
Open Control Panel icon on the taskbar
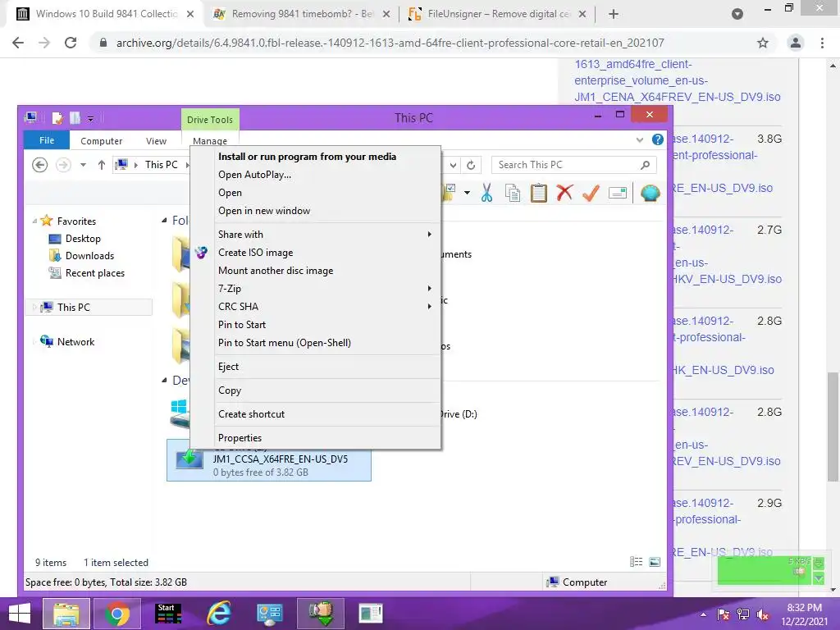click(x=269, y=614)
